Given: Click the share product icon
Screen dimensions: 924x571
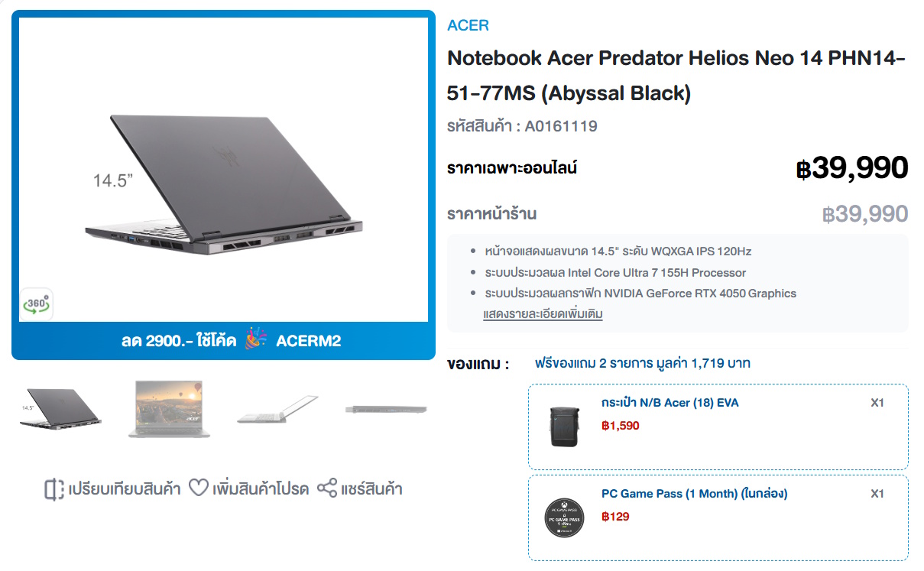Looking at the screenshot, I should click(327, 488).
